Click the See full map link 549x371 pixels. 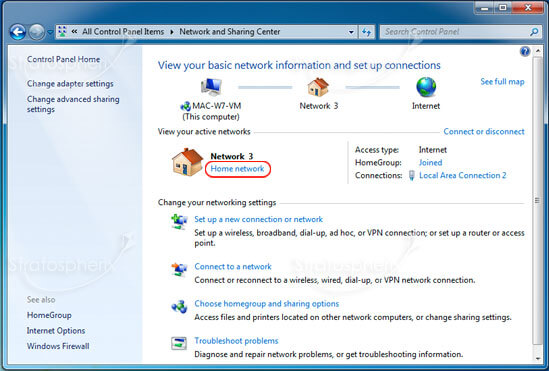(502, 82)
